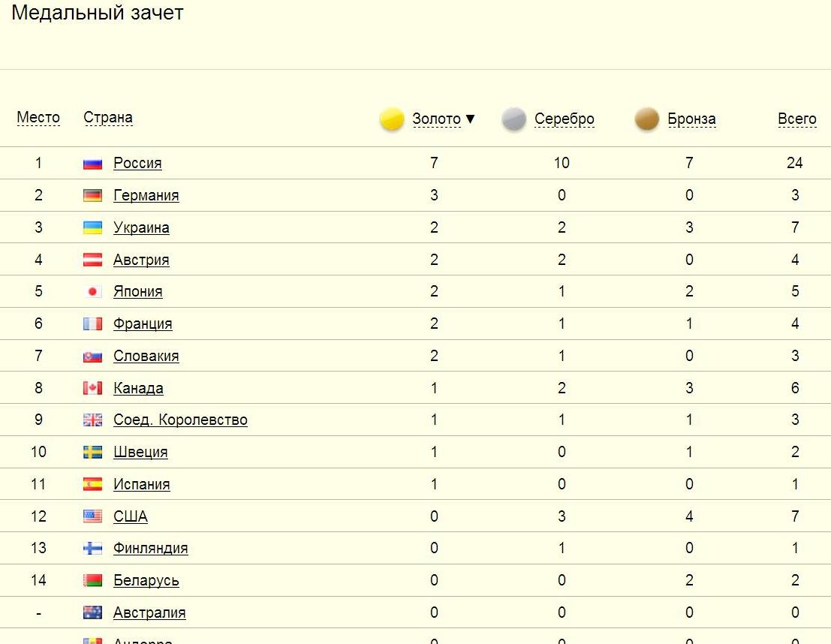Screen dimensions: 831x644
Task: Click the Japan flag icon
Action: click(92, 292)
